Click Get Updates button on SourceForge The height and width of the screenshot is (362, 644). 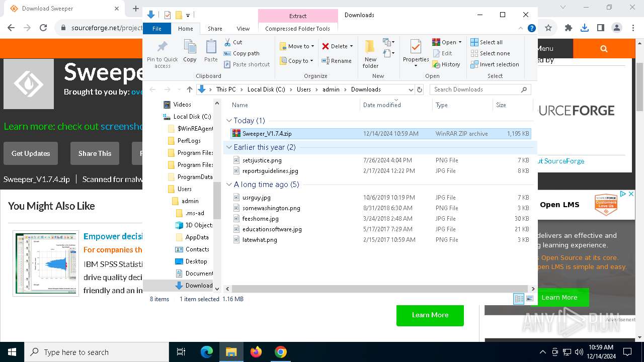click(31, 153)
